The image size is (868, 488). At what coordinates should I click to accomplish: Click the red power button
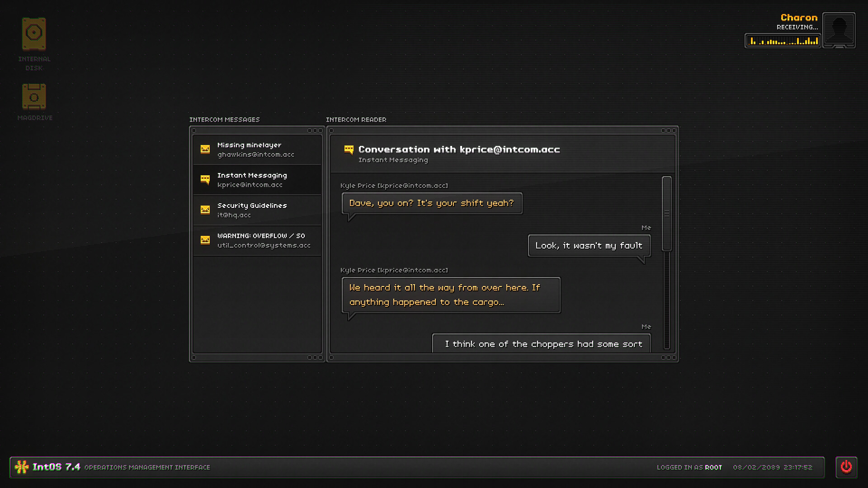[846, 467]
